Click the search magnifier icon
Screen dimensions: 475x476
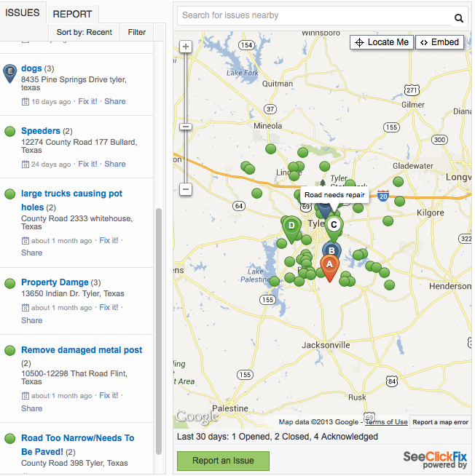(458, 18)
